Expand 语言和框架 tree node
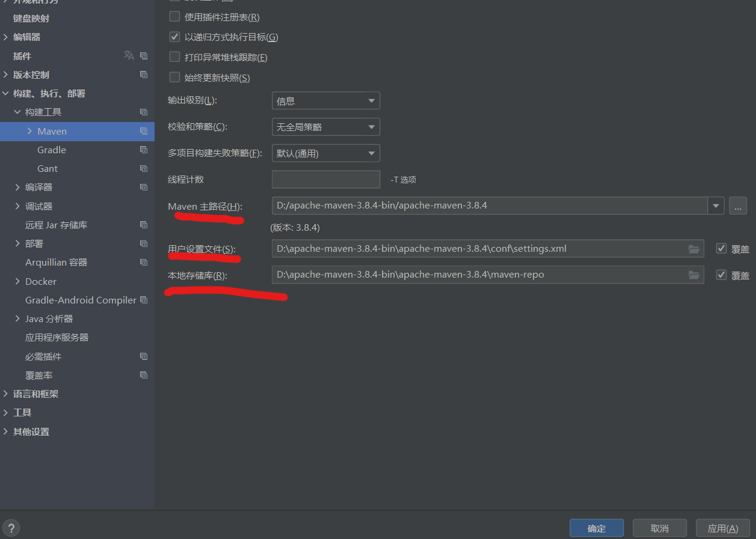756x539 pixels. 6,394
